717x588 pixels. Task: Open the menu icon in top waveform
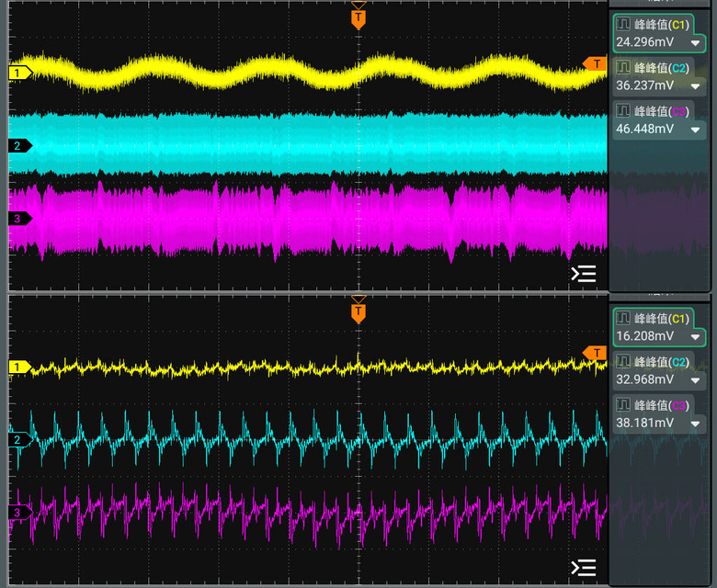click(584, 274)
